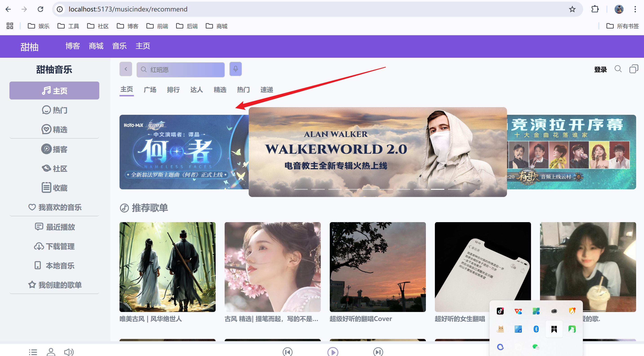This screenshot has height=356, width=644.
Task: Open the Chrome three-dot menu
Action: [x=635, y=9]
